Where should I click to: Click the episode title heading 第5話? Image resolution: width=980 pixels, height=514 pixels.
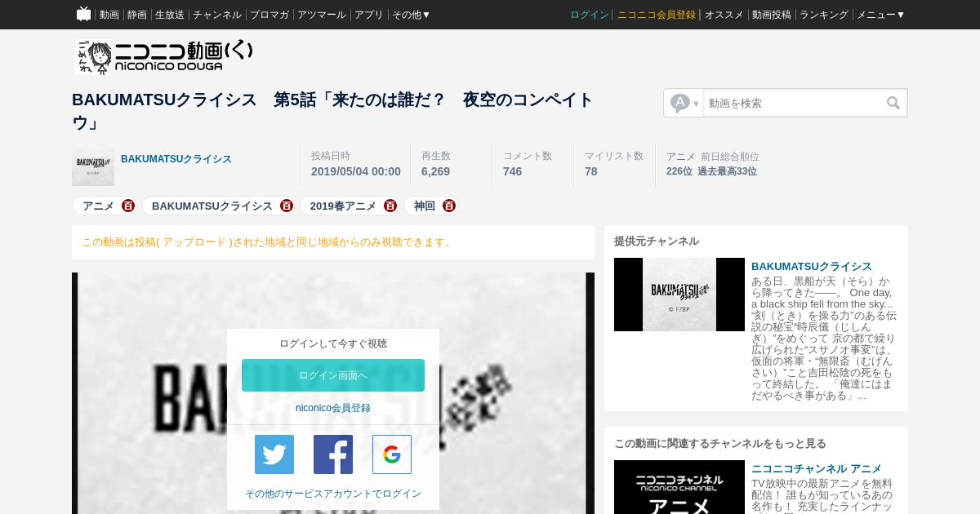[x=332, y=111]
